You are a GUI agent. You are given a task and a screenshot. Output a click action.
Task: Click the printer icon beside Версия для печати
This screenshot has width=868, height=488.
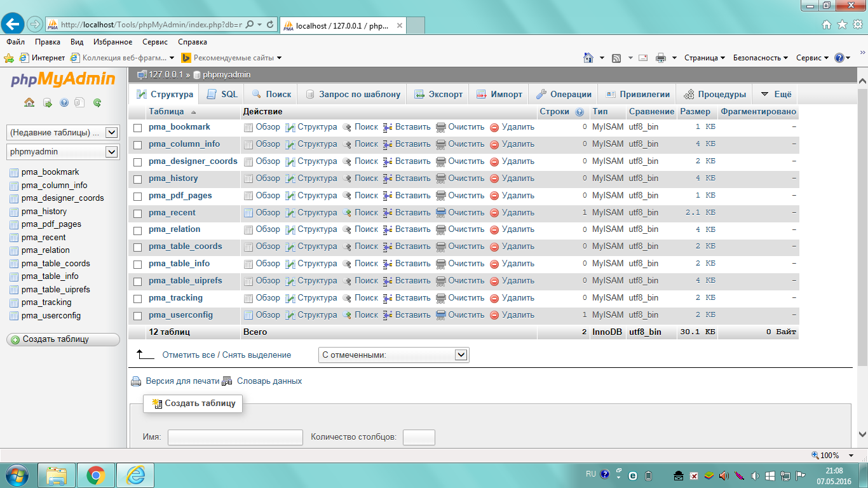point(136,382)
